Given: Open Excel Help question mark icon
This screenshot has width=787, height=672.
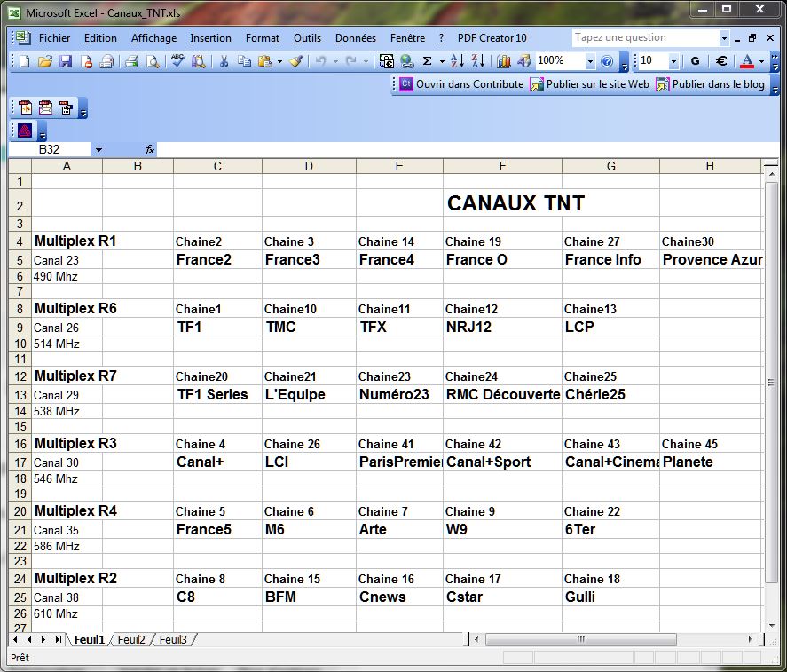Looking at the screenshot, I should [607, 61].
